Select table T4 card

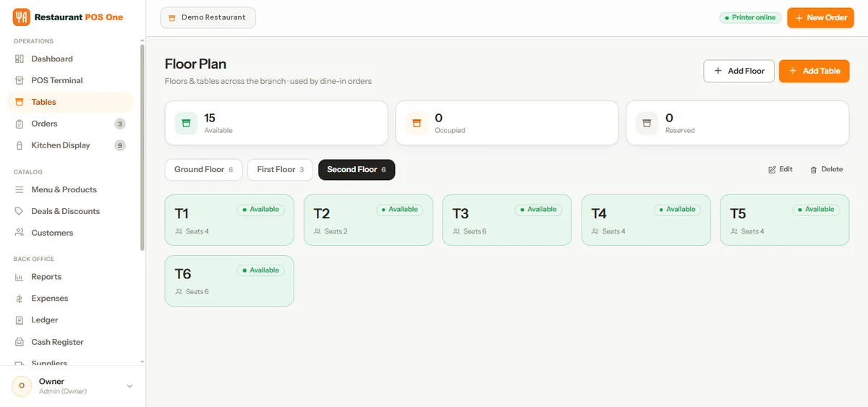point(646,220)
